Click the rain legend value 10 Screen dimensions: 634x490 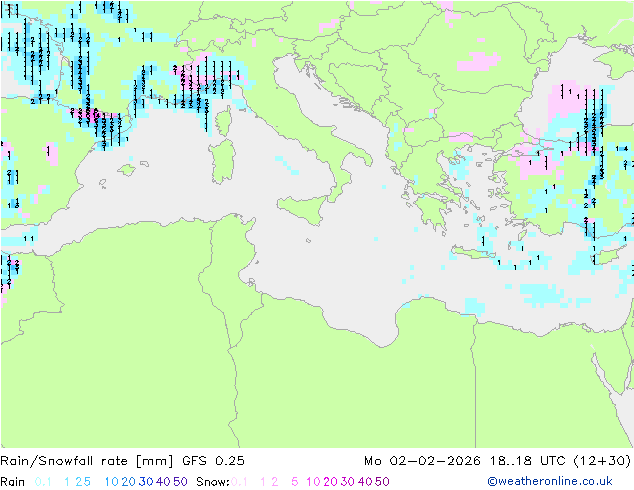coord(112,482)
